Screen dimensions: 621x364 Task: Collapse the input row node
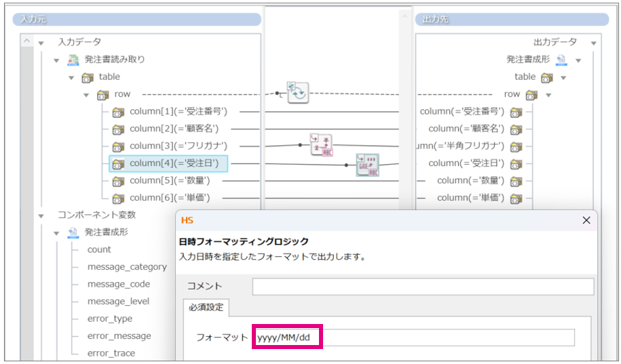pos(86,96)
